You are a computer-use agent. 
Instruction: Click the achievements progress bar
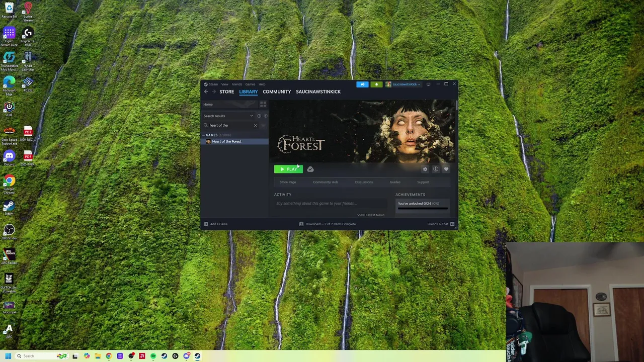[423, 208]
